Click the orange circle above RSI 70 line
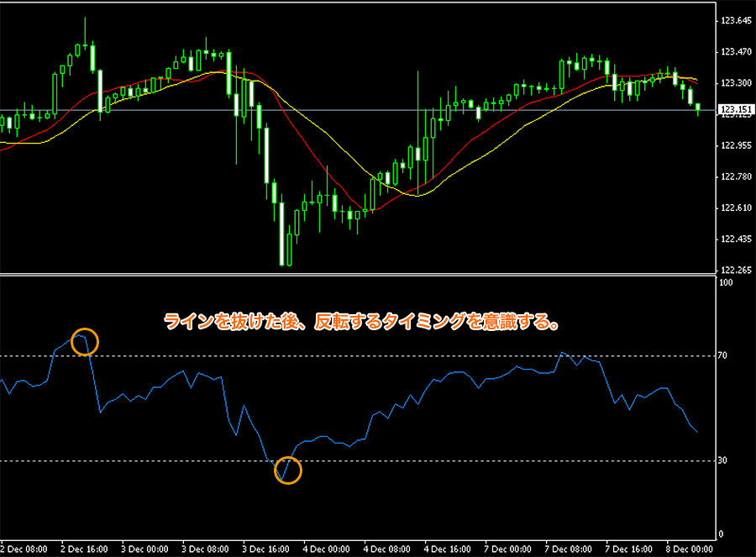This screenshot has height=557, width=756. click(x=85, y=342)
